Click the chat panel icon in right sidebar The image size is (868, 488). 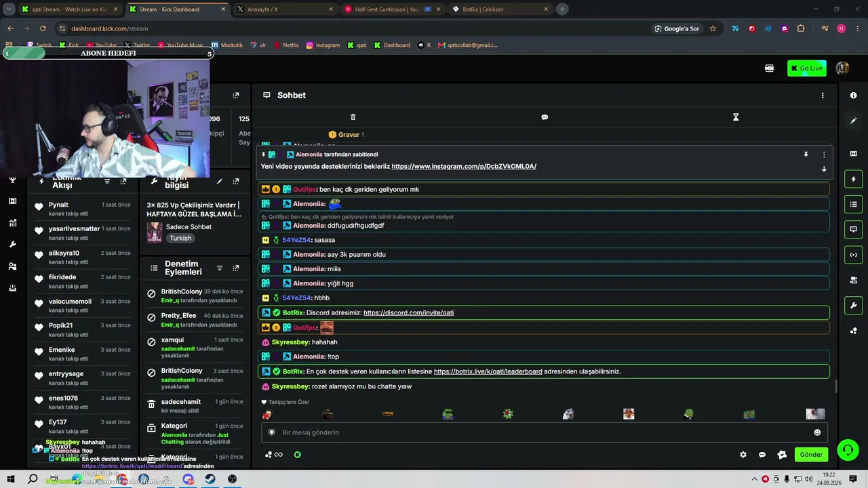[x=853, y=229]
